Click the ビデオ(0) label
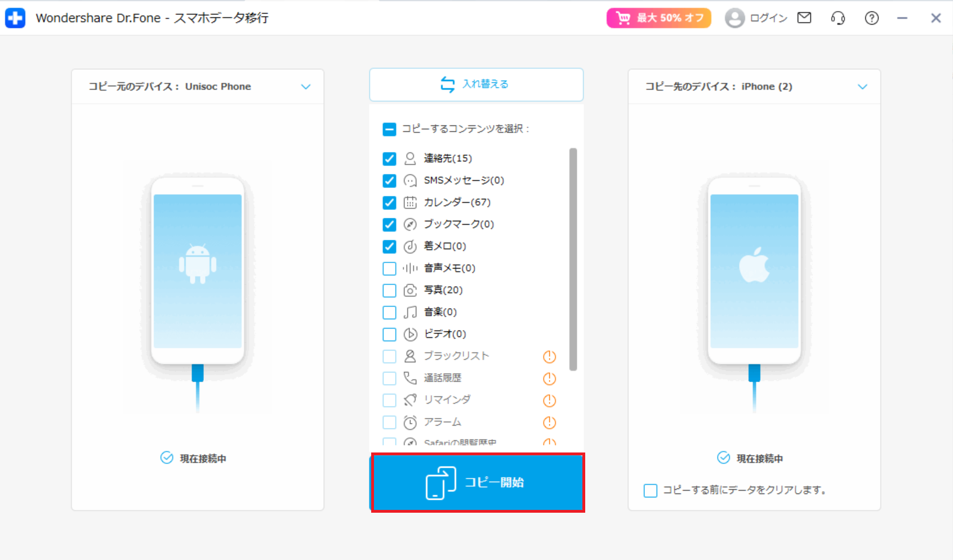The width and height of the screenshot is (953, 560). tap(445, 334)
